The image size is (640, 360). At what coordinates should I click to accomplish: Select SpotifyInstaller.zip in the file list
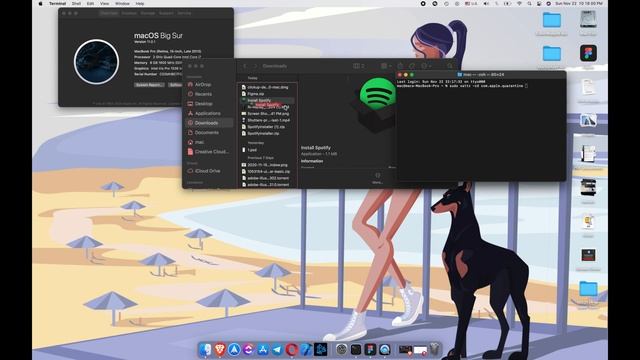267,133
